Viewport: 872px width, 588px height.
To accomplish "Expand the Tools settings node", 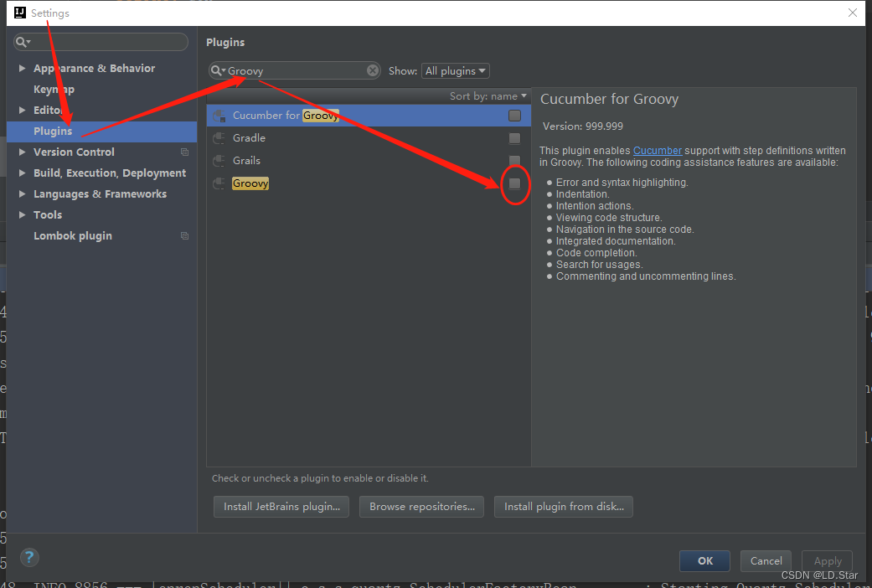I will (x=23, y=214).
